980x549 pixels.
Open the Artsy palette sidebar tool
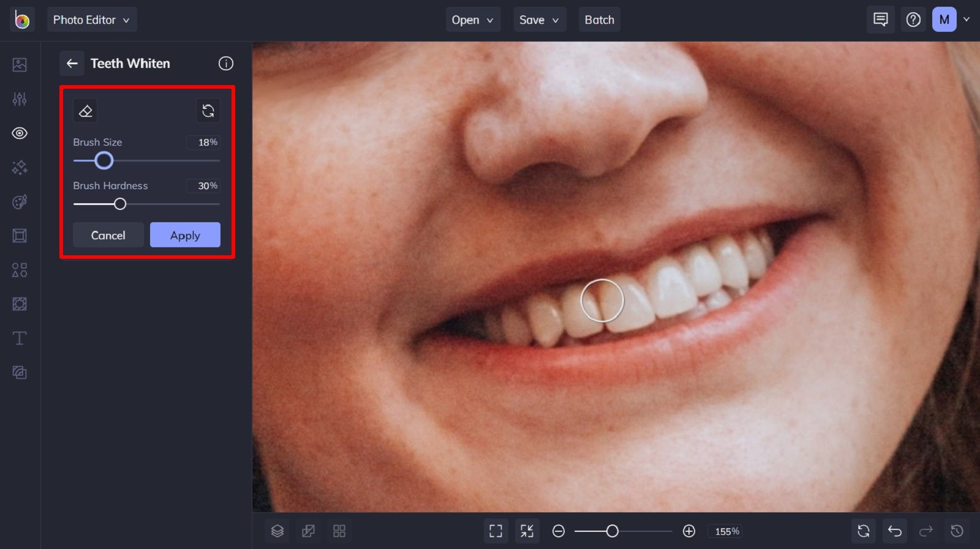(20, 201)
